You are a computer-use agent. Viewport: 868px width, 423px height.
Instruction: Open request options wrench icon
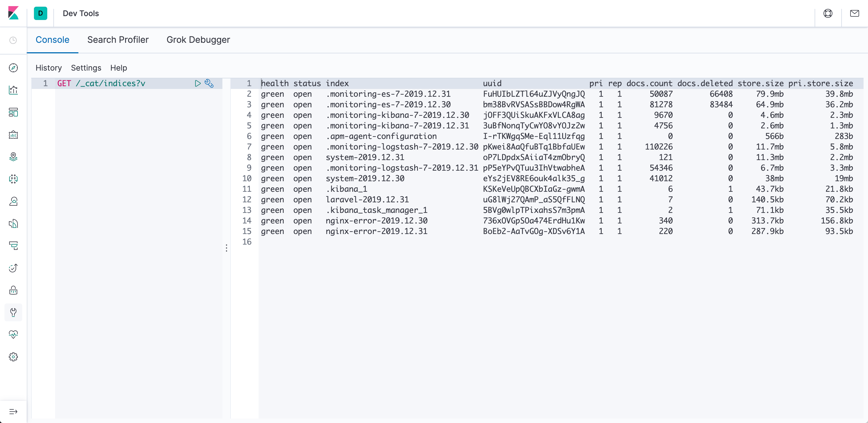click(x=209, y=83)
